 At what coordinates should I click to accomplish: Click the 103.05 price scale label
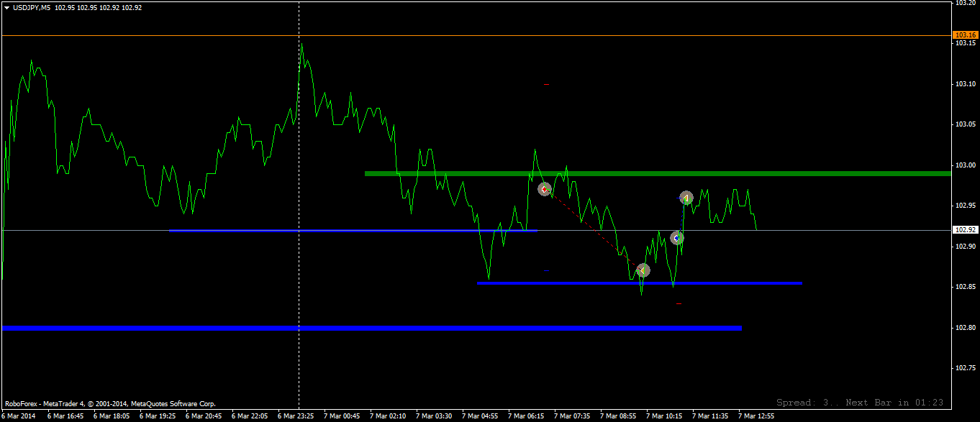click(x=964, y=124)
